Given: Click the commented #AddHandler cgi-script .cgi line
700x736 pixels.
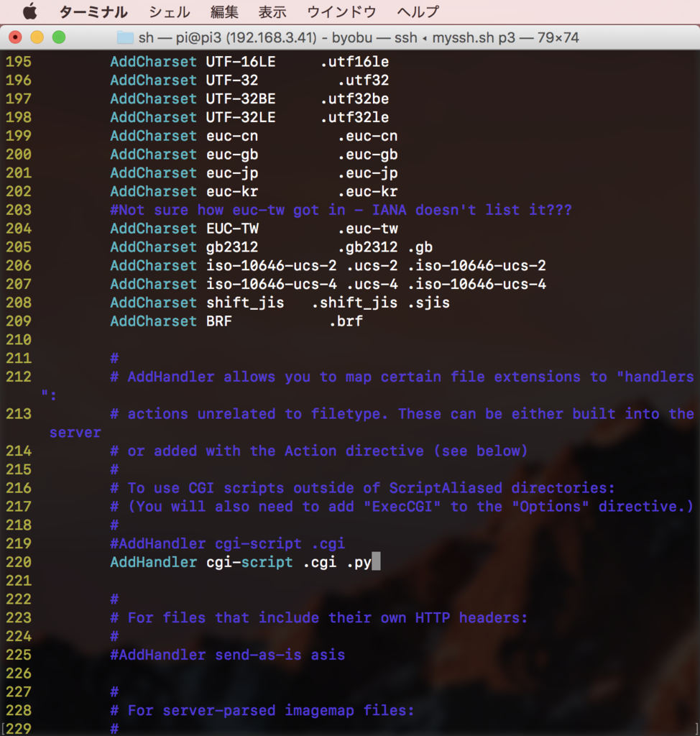Looking at the screenshot, I should pyautogui.click(x=228, y=543).
